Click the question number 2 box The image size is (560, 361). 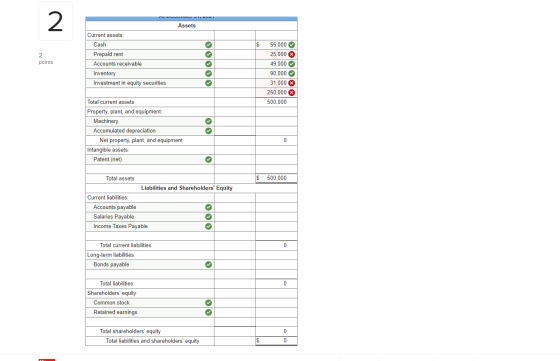(x=55, y=21)
